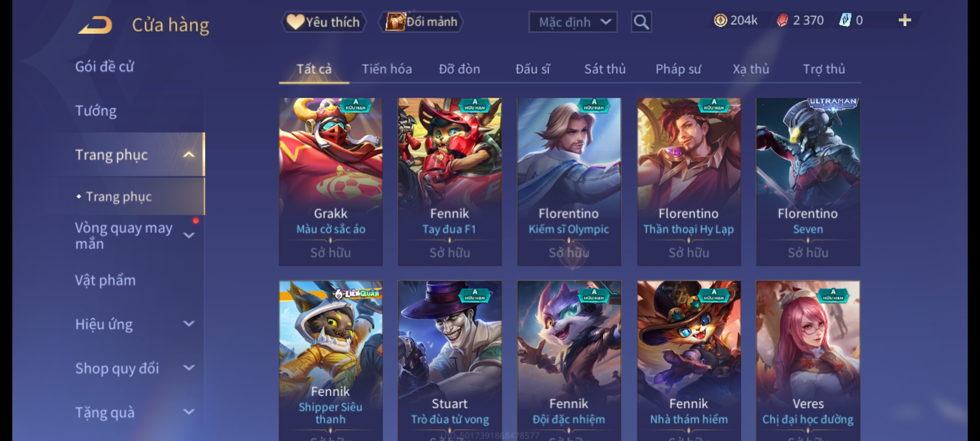Screen dimensions: 980x441
Task: Tap the plus icon to add currency
Action: [x=905, y=20]
